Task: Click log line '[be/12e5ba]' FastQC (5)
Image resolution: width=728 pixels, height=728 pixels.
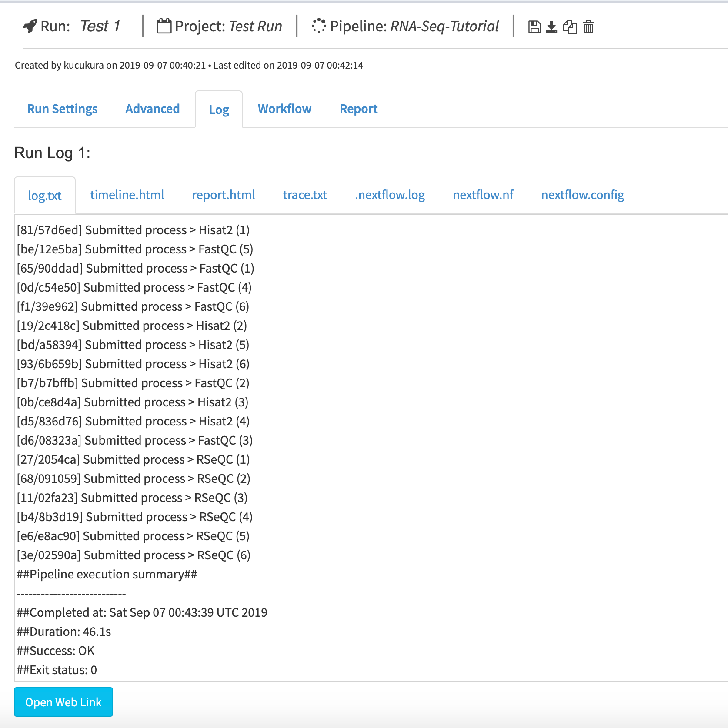Action: click(135, 249)
